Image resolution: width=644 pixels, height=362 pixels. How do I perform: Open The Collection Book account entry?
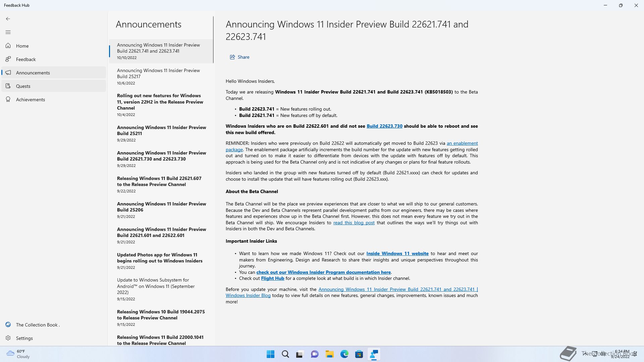point(54,324)
